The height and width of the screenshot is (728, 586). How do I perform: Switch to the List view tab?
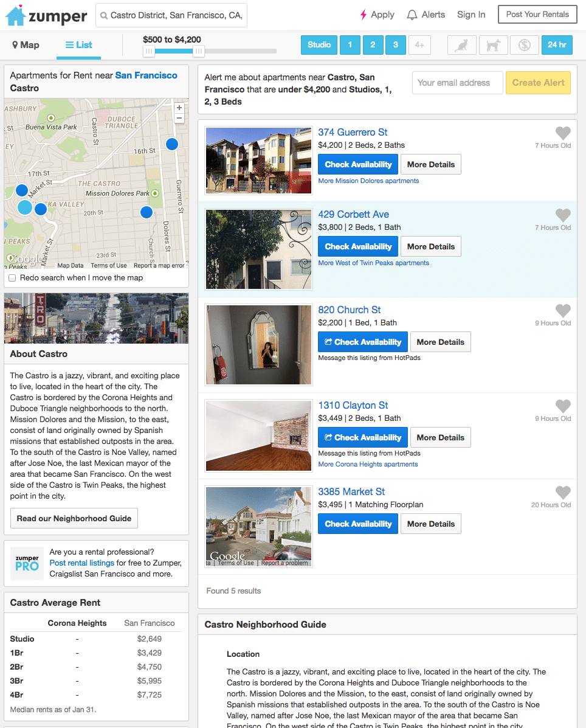pyautogui.click(x=79, y=45)
